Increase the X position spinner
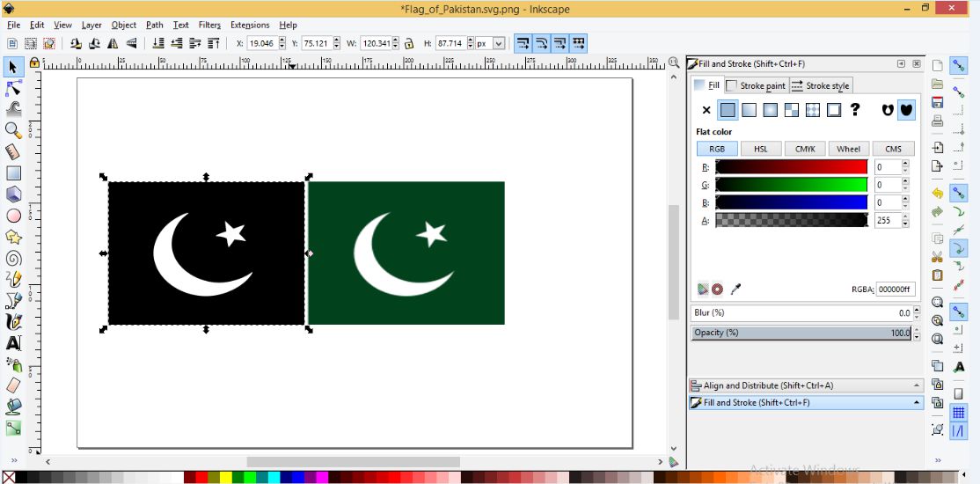The height and width of the screenshot is (484, 980). (283, 40)
